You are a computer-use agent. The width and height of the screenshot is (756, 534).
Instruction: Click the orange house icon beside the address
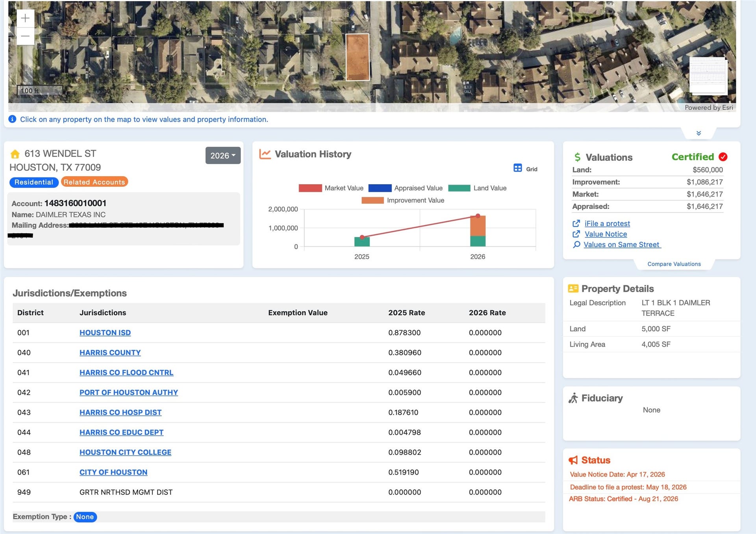click(15, 154)
